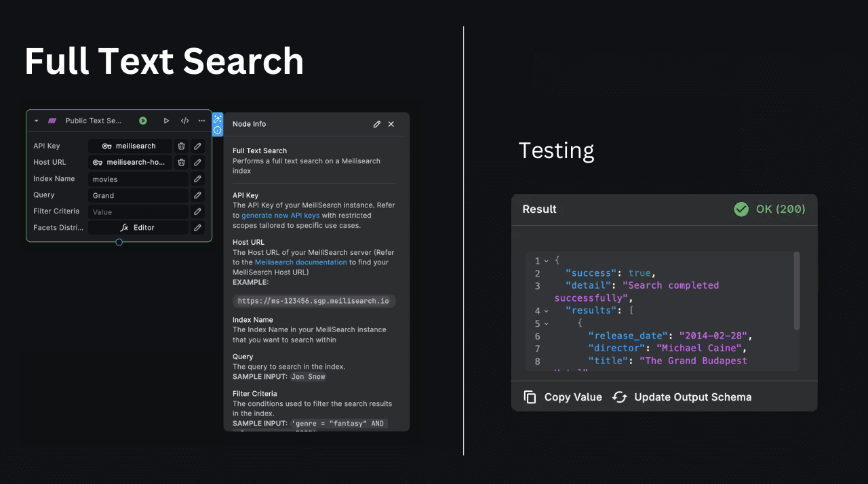Image resolution: width=868 pixels, height=484 pixels.
Task: Edit the Query field with pencil icon
Action: (197, 195)
